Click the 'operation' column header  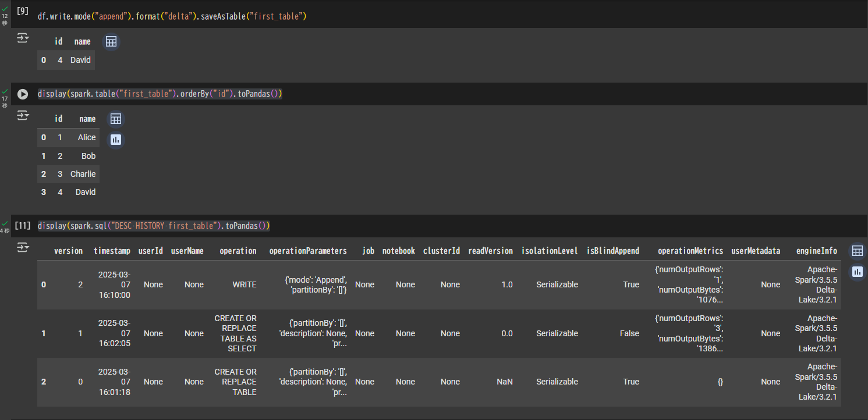(238, 251)
